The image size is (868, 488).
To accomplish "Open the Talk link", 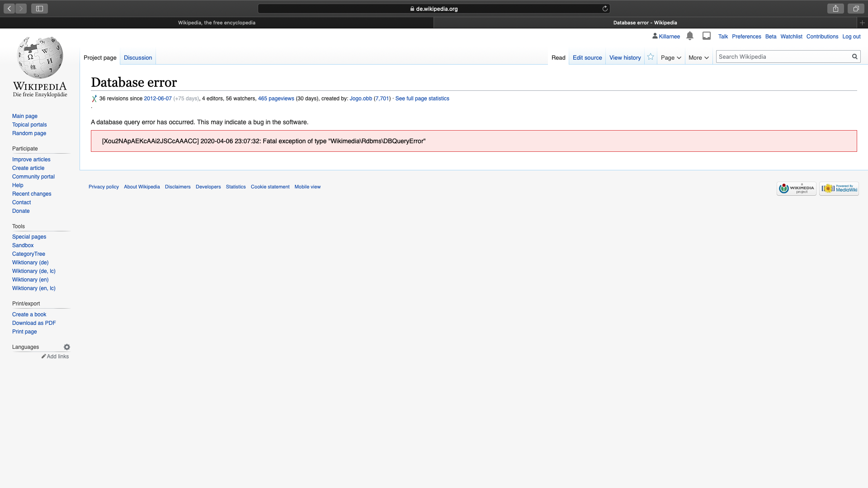I will pyautogui.click(x=723, y=37).
